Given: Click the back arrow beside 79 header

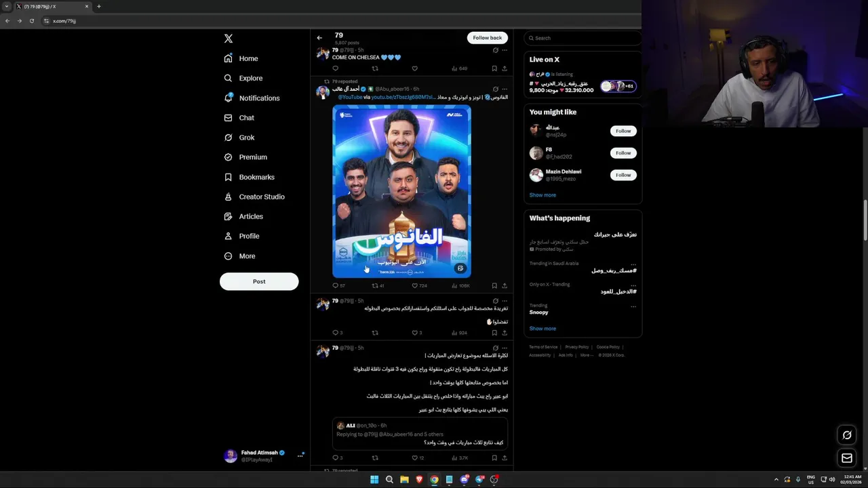Looking at the screenshot, I should click(x=319, y=38).
